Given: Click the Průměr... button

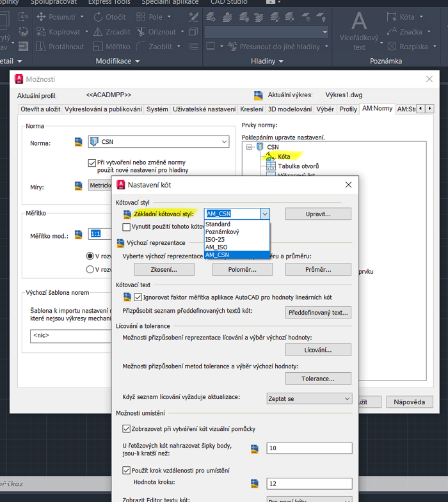Looking at the screenshot, I should tap(318, 269).
